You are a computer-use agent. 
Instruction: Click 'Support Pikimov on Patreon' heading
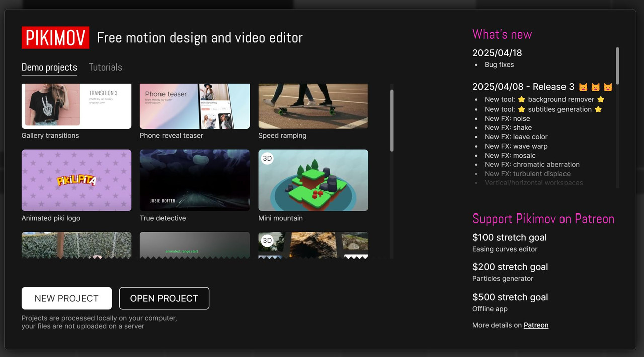click(x=543, y=219)
